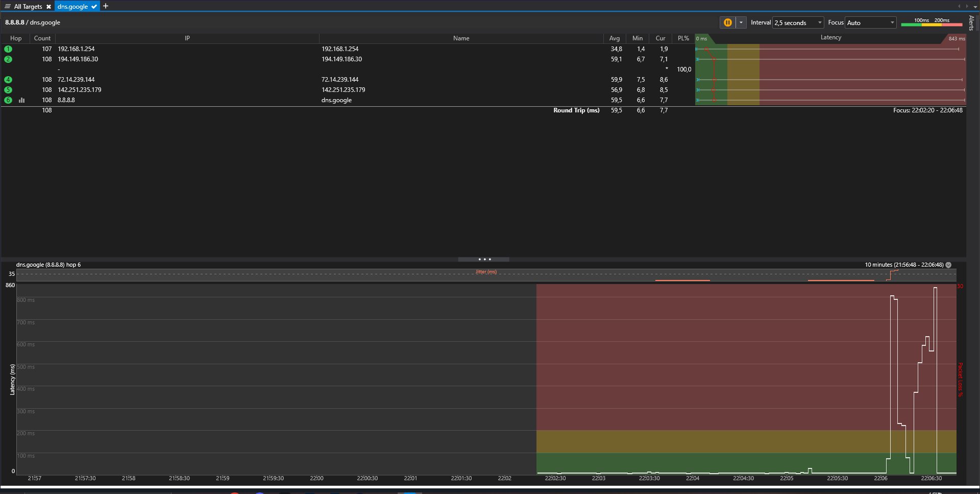Open the Alerts side panel
980x494 pixels.
point(971,23)
